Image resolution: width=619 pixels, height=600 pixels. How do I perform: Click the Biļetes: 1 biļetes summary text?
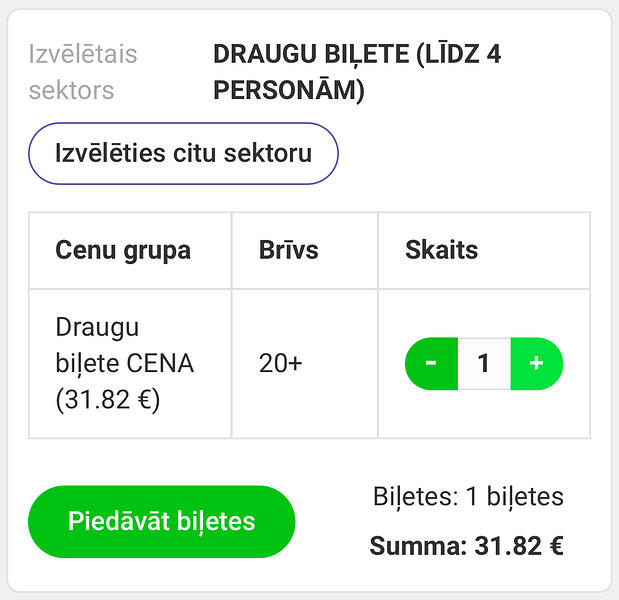(x=468, y=497)
